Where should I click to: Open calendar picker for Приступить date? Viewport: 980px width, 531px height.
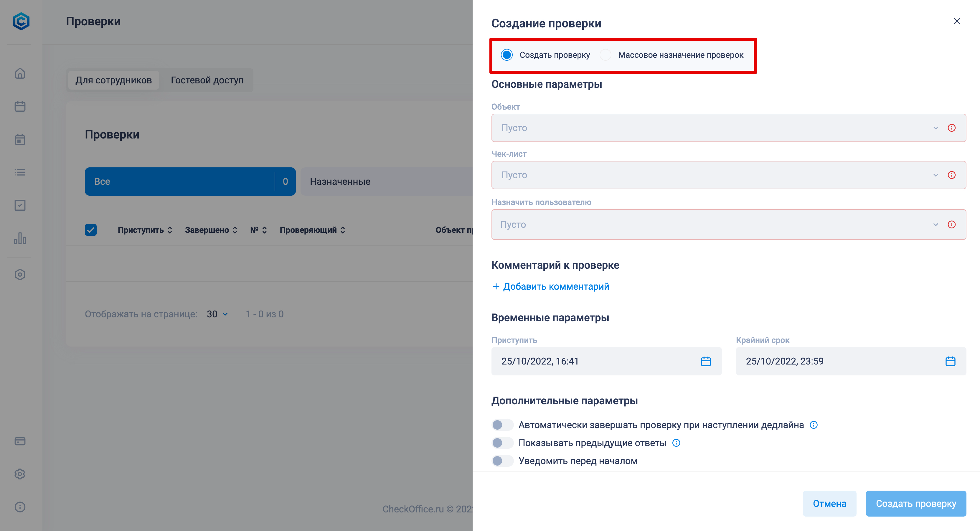pos(706,361)
